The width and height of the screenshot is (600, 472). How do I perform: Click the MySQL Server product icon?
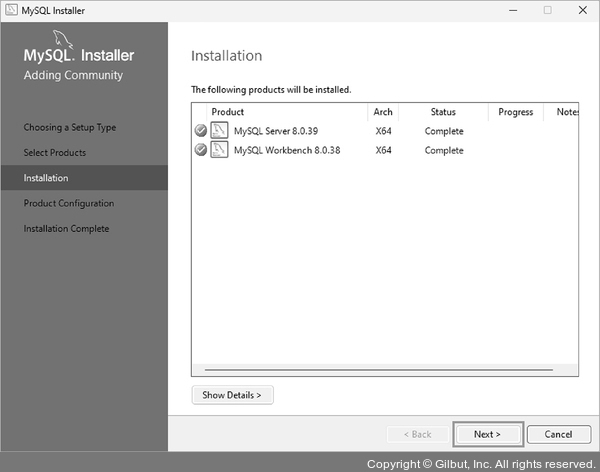pyautogui.click(x=219, y=131)
